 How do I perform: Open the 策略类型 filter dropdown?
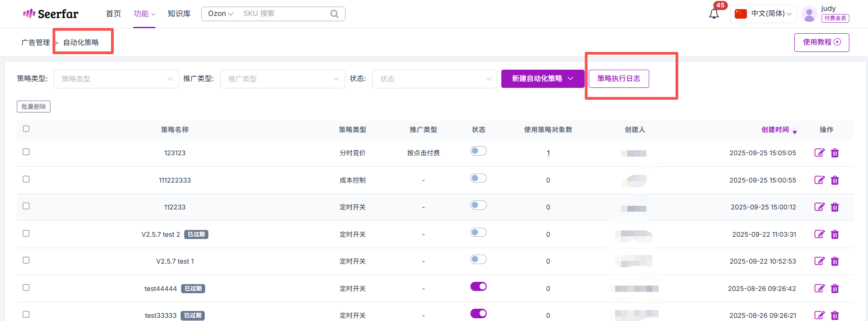[116, 79]
